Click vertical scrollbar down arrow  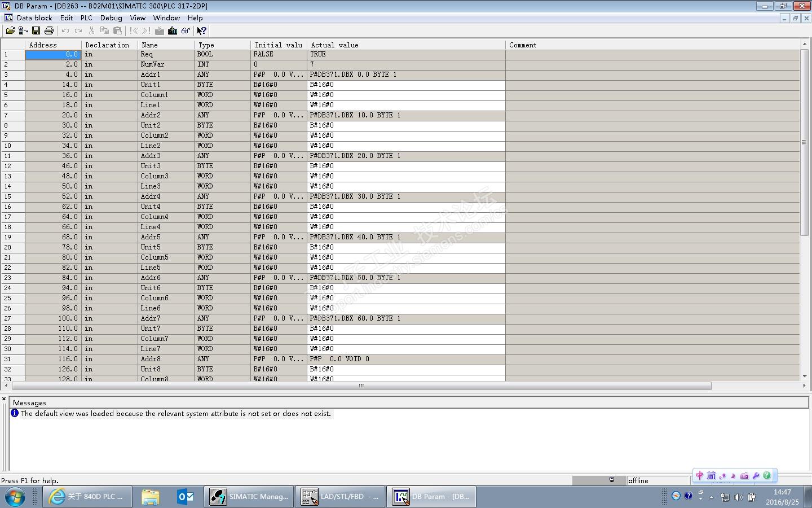805,376
